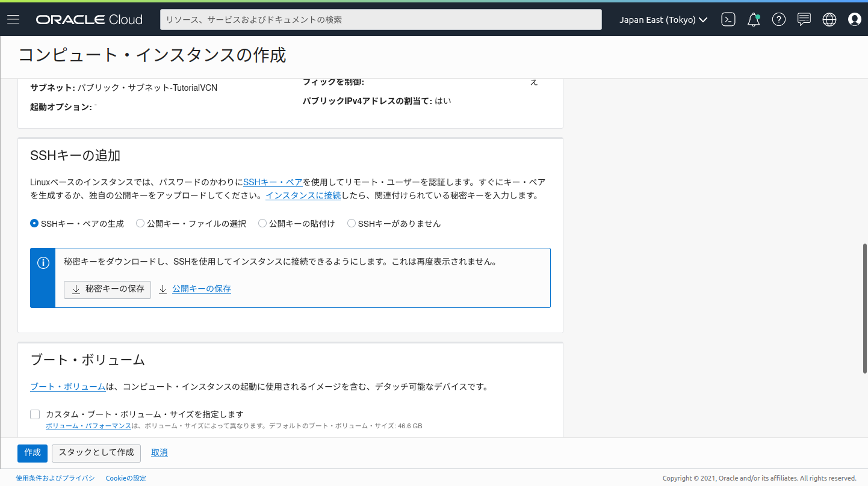Select SSHキーがありません radio option
The height and width of the screenshot is (486, 868).
coord(352,223)
